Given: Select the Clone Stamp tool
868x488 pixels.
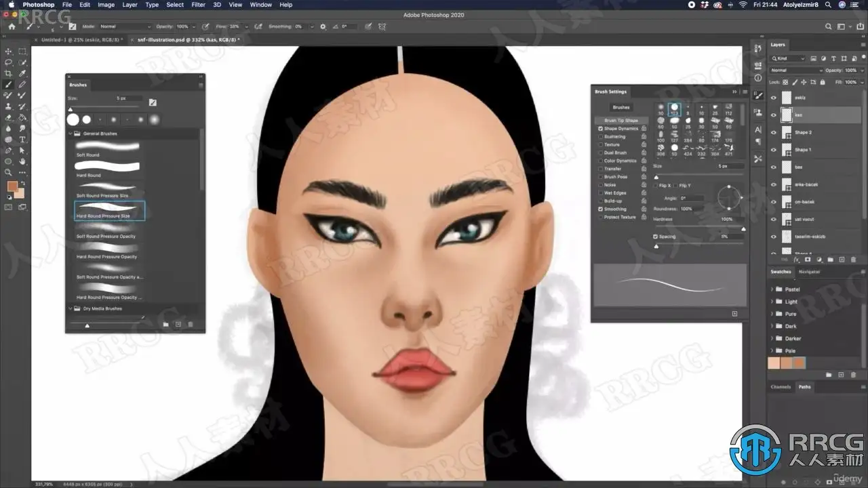Looking at the screenshot, I should point(9,106).
